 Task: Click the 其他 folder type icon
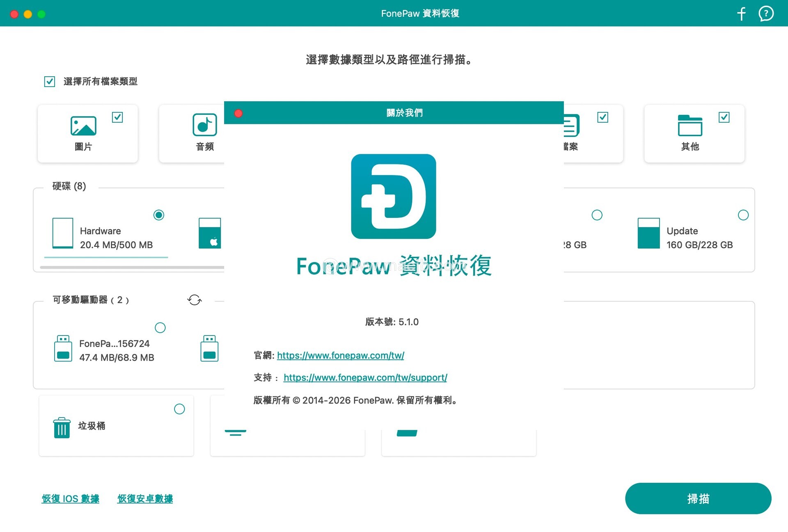(x=690, y=125)
